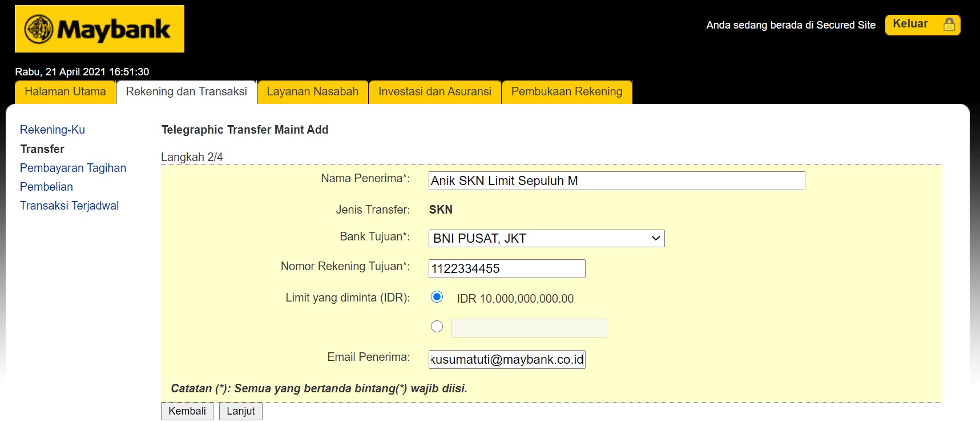Click Nomor Rekening Tujuan field
The width and height of the screenshot is (980, 422).
point(507,269)
